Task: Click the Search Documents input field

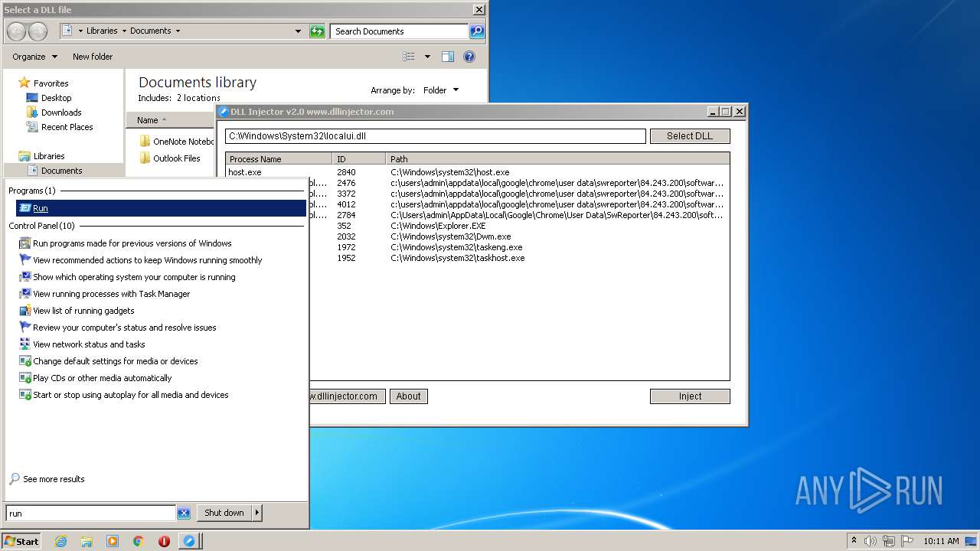Action: coord(400,31)
